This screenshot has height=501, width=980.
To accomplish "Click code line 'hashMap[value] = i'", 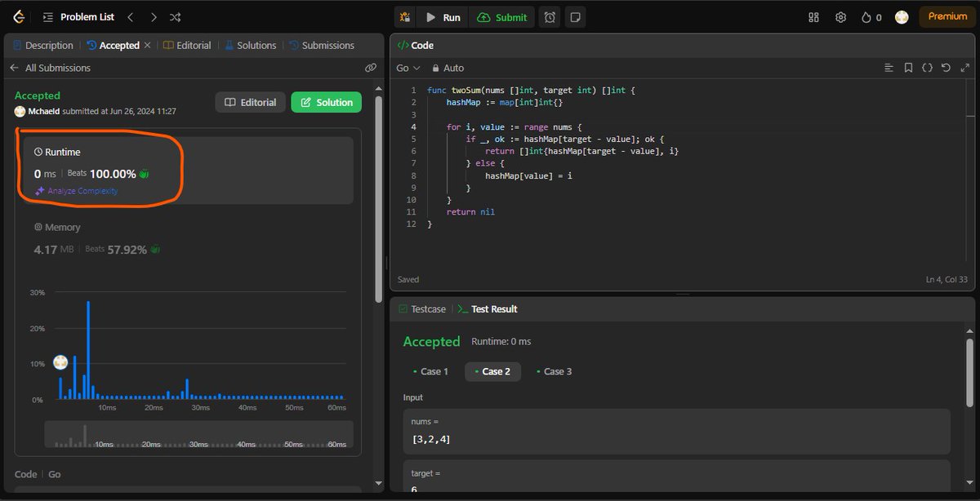I will coord(528,175).
